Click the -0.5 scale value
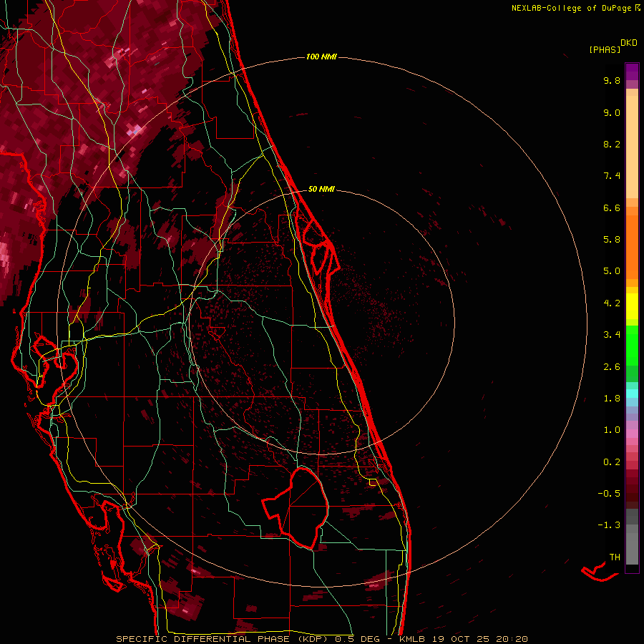This screenshot has width=644, height=644. click(x=609, y=494)
